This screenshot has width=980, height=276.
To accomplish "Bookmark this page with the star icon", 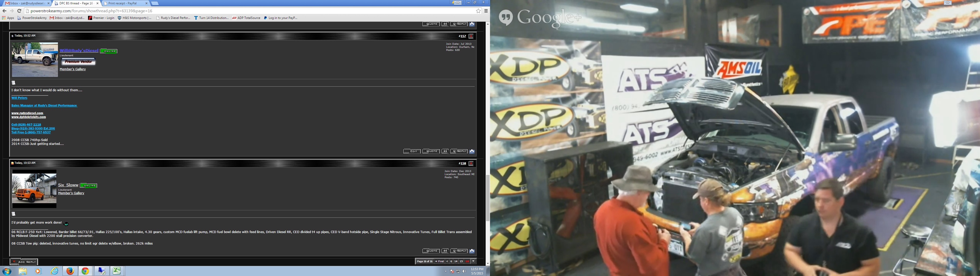I will click(478, 11).
